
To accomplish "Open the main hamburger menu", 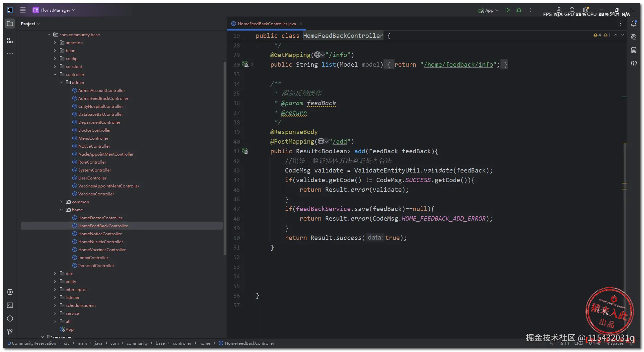I will pos(23,10).
